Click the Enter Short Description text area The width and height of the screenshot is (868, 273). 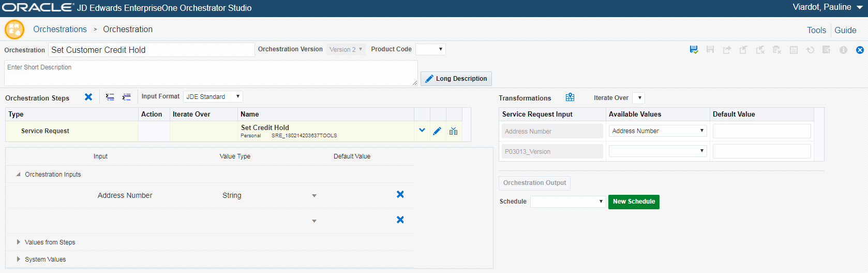[x=211, y=73]
